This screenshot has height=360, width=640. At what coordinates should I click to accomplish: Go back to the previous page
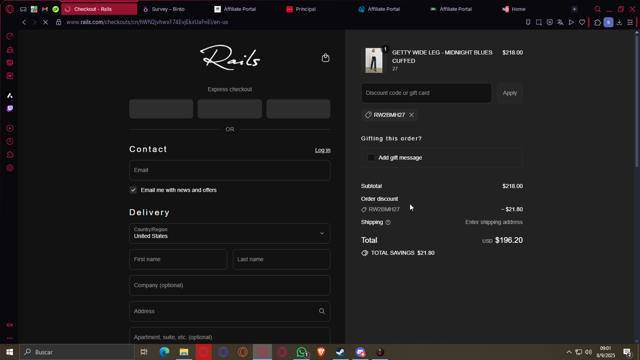click(x=24, y=22)
